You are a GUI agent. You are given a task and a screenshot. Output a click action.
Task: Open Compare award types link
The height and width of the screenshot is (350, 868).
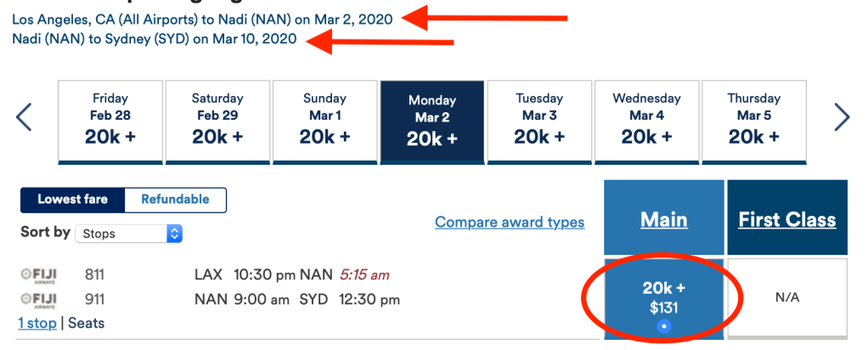[x=510, y=223]
